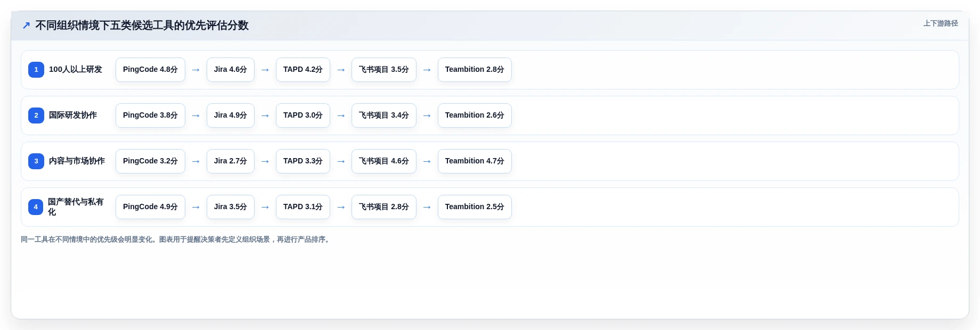The height and width of the screenshot is (330, 980).
Task: Click the chart title 不同组织情境下五类候选工具的优先评估分数
Action: [x=142, y=26]
